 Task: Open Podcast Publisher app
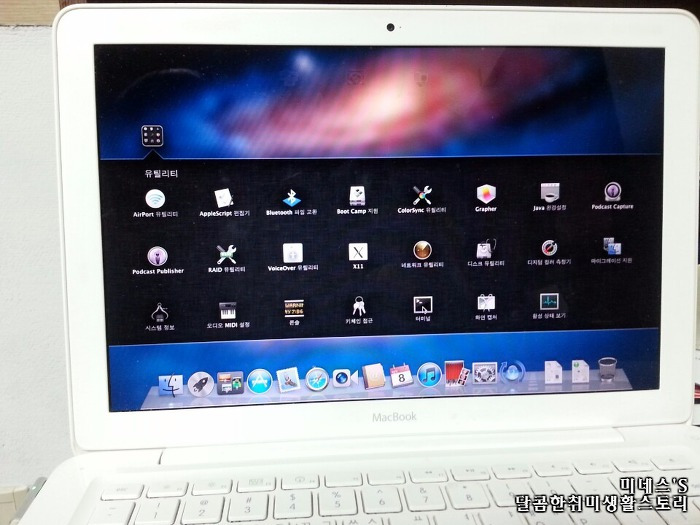click(158, 256)
